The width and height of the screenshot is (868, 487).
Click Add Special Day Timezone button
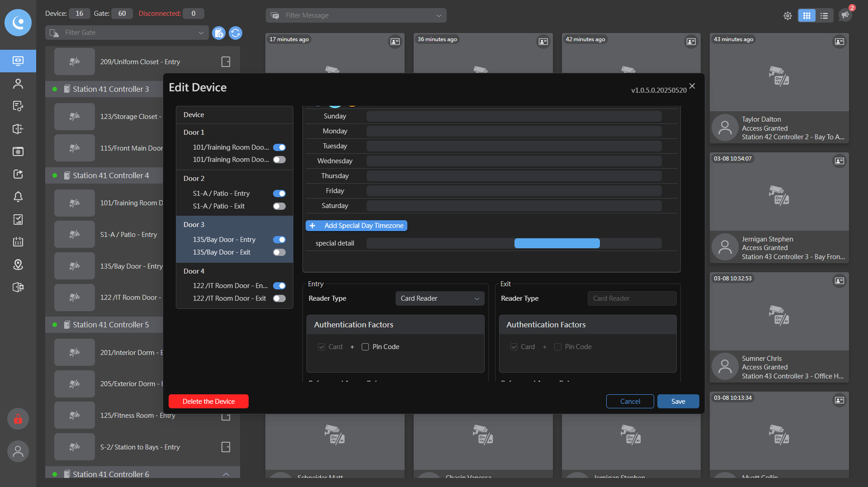tap(356, 226)
